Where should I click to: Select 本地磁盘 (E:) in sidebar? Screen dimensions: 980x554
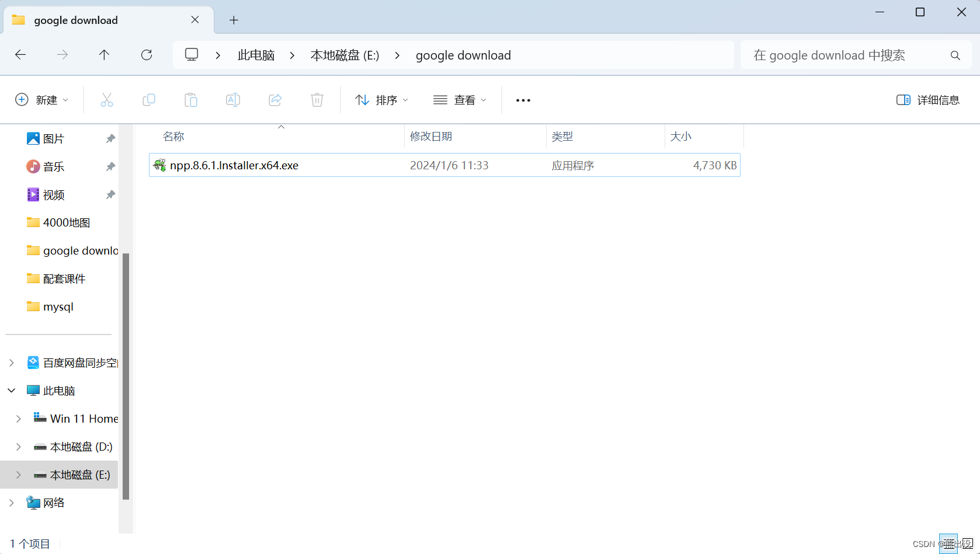pyautogui.click(x=72, y=475)
